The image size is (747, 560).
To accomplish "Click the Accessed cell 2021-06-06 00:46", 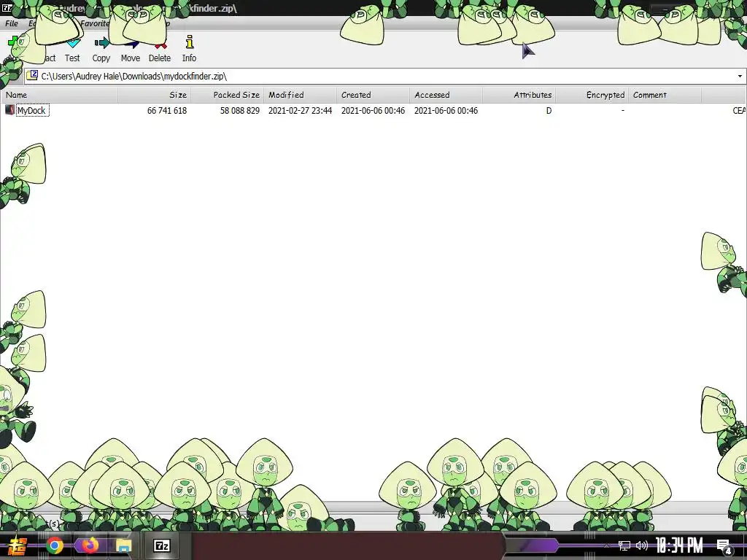I will (446, 111).
